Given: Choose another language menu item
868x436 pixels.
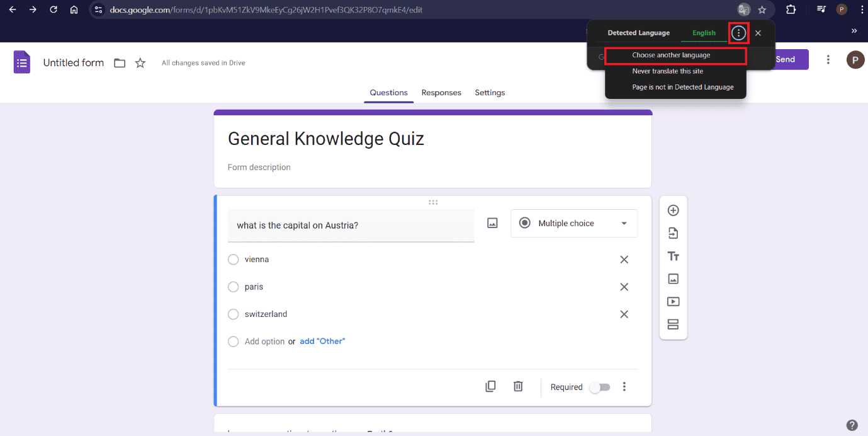Looking at the screenshot, I should (x=675, y=55).
